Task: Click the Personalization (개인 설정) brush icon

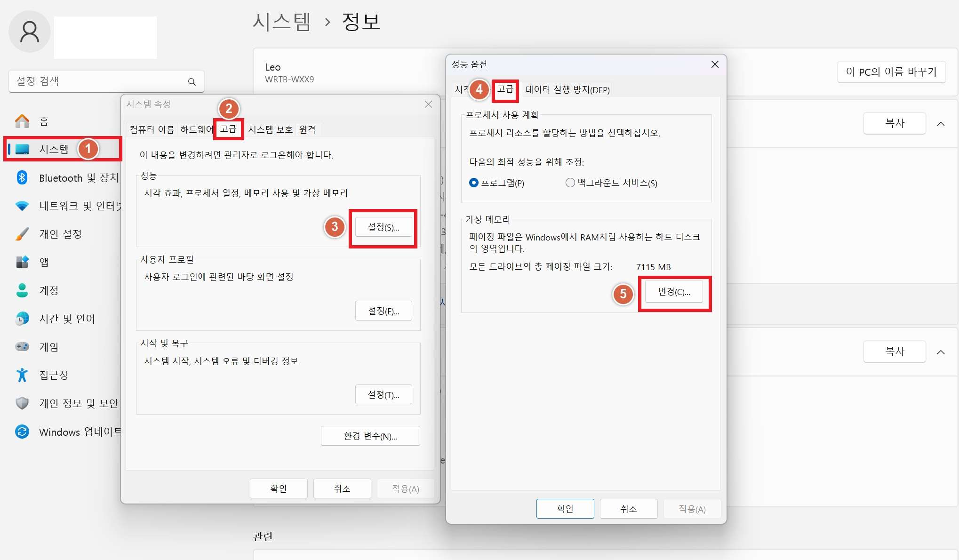Action: click(x=22, y=234)
